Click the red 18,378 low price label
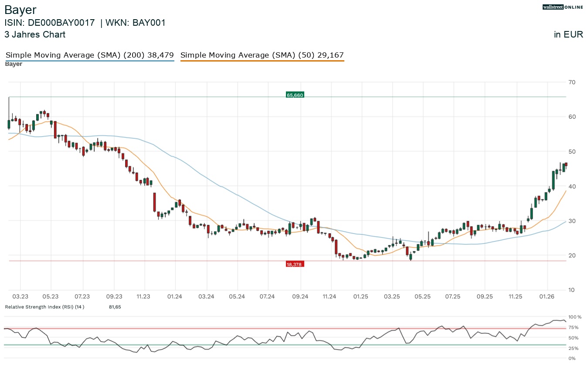Image resolution: width=588 pixels, height=370 pixels. (x=295, y=264)
